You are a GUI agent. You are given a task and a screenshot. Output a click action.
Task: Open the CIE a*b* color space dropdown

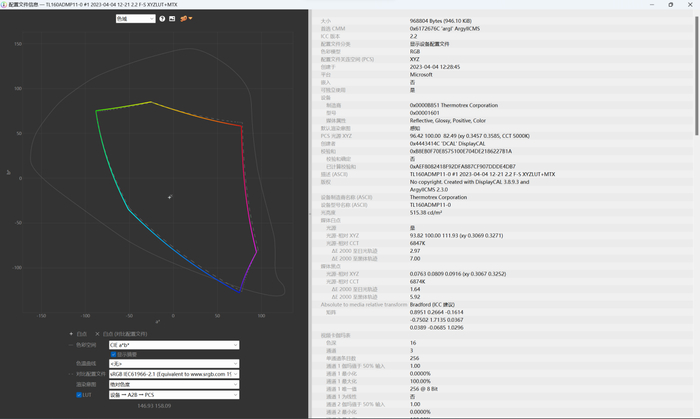coord(173,344)
